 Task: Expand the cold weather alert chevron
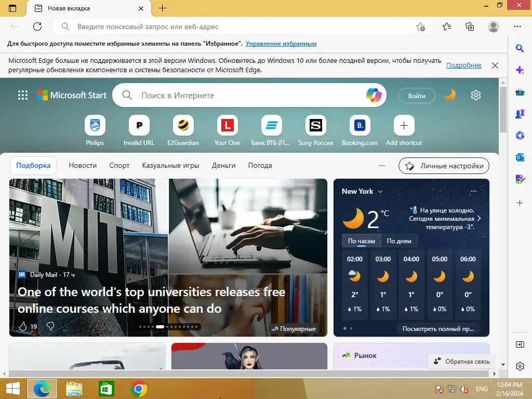tap(479, 218)
